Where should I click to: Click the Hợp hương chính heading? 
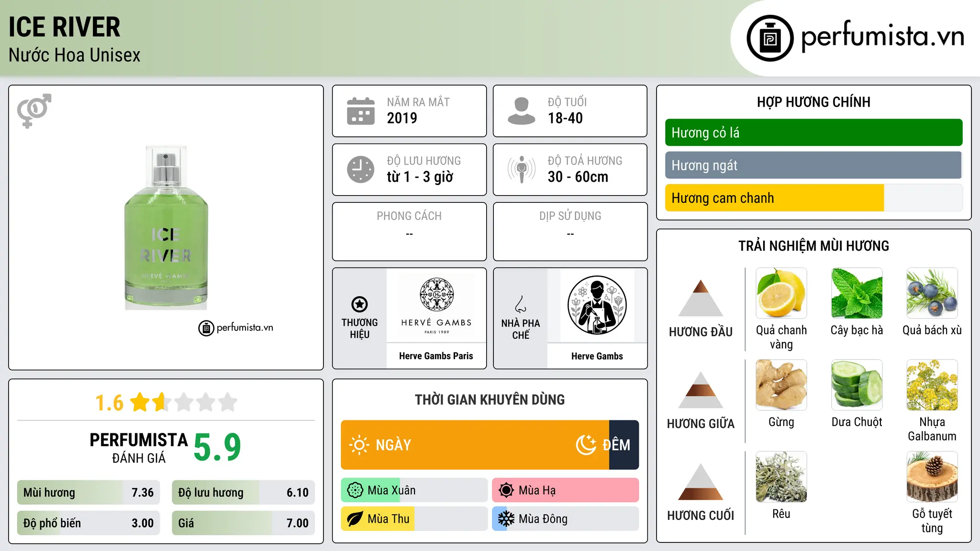813,102
